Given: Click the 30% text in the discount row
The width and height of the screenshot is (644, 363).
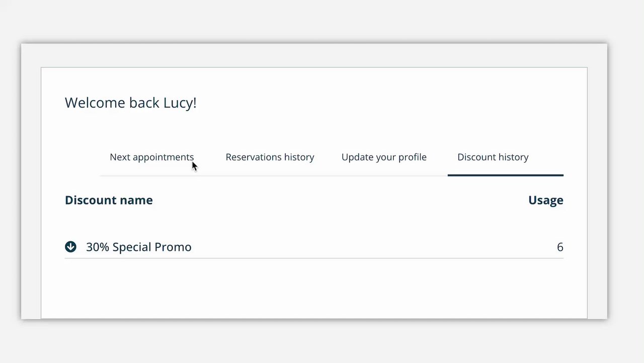Looking at the screenshot, I should pyautogui.click(x=98, y=247).
